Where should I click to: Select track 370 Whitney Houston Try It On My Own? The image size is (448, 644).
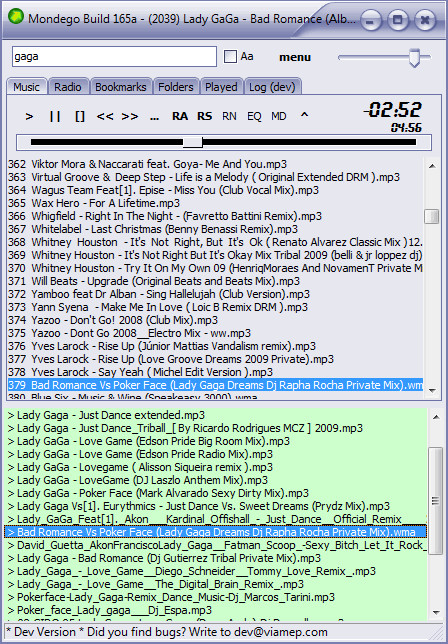tap(215, 268)
